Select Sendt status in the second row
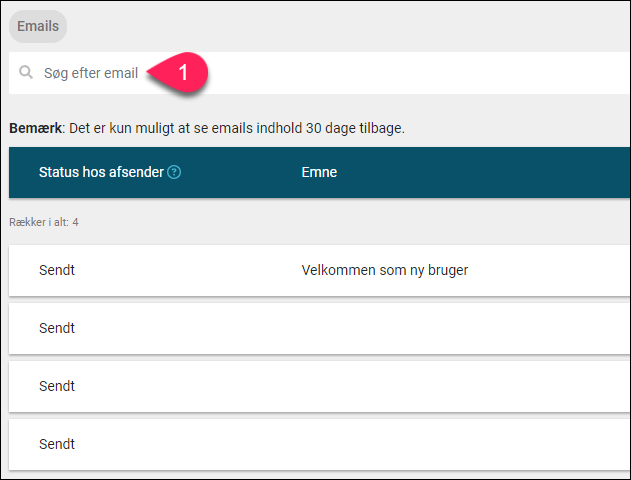This screenshot has height=480, width=631. click(57, 328)
